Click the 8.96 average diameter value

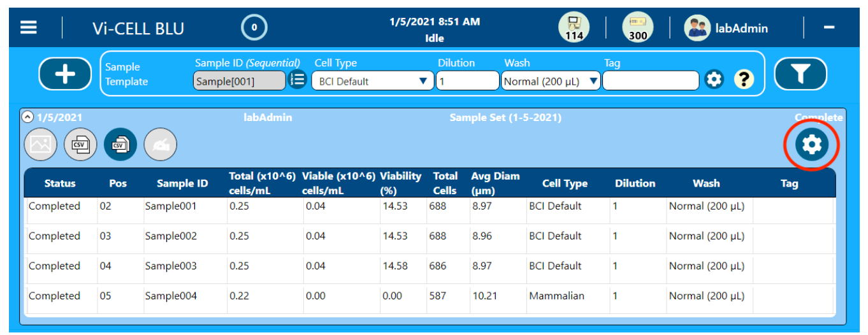click(x=482, y=236)
